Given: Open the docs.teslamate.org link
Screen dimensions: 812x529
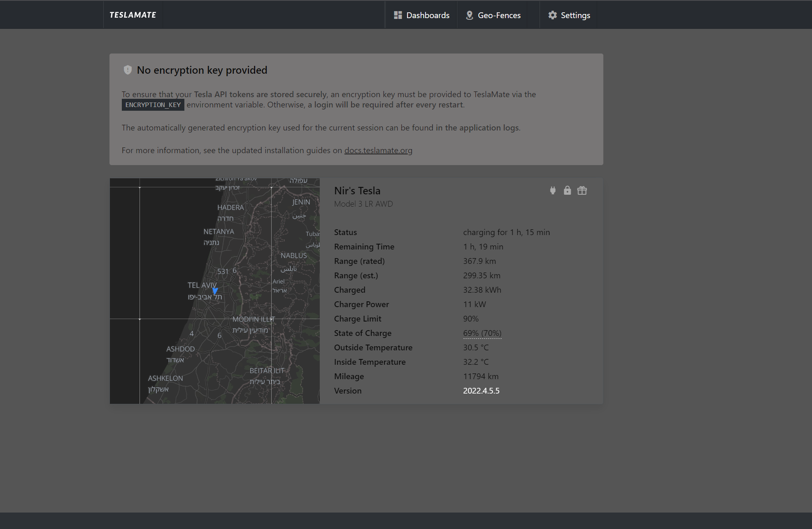Looking at the screenshot, I should click(x=378, y=150).
